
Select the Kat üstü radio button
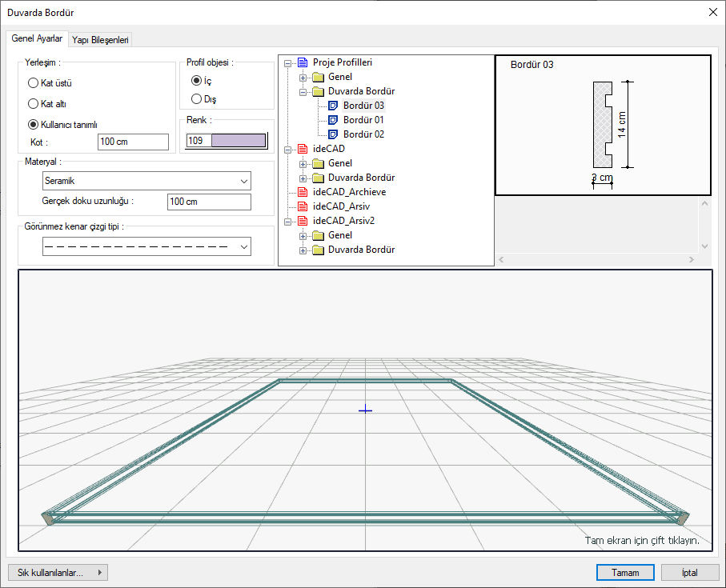click(33, 82)
